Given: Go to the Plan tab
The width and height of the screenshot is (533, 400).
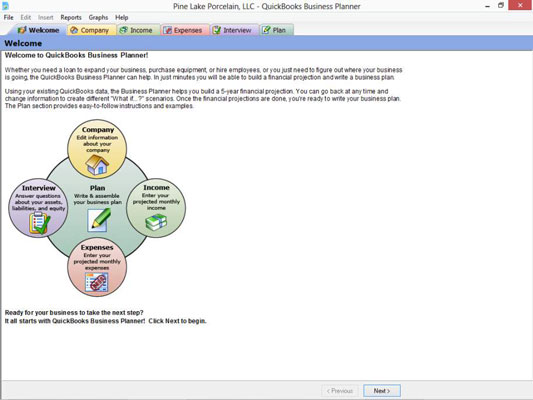Looking at the screenshot, I should (x=276, y=30).
